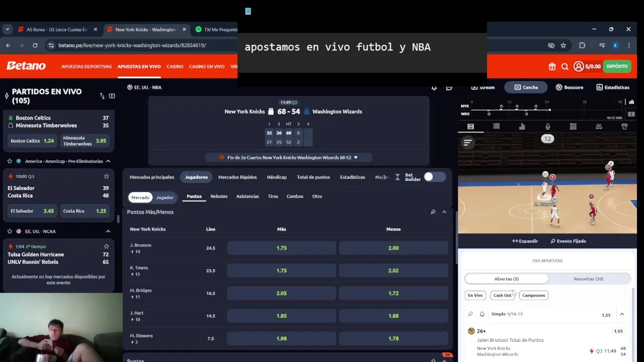Favorite the Tulsa Golden Hurricane match star
The width and height of the screenshot is (644, 362).
106,246
